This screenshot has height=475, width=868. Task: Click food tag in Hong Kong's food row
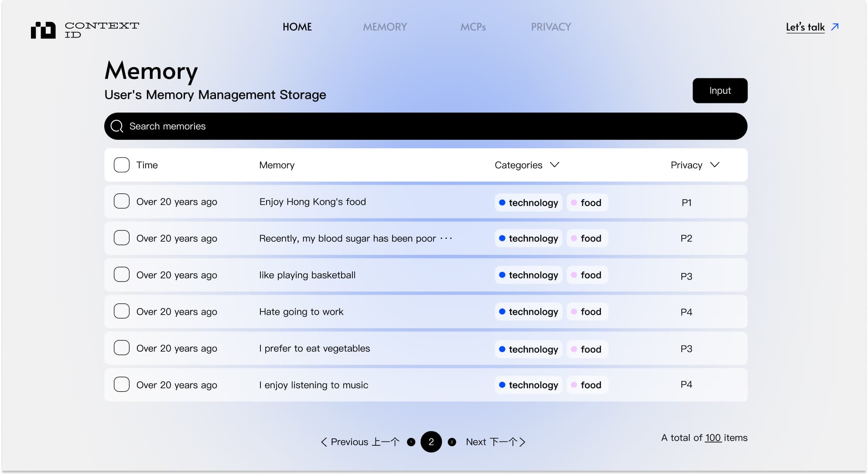pyautogui.click(x=587, y=203)
